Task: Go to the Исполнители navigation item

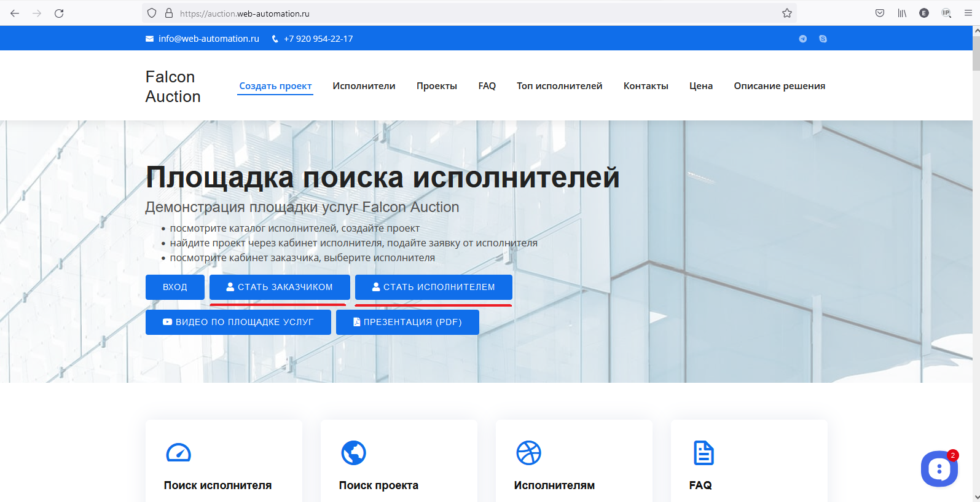Action: coord(364,86)
